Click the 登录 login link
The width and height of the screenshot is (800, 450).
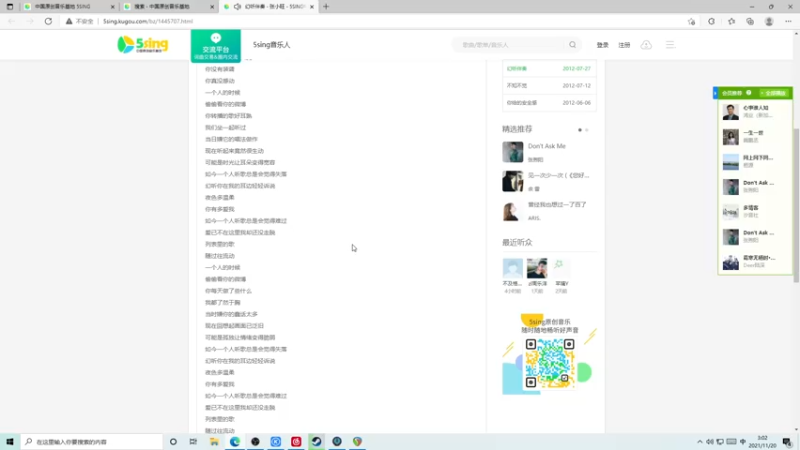click(603, 45)
